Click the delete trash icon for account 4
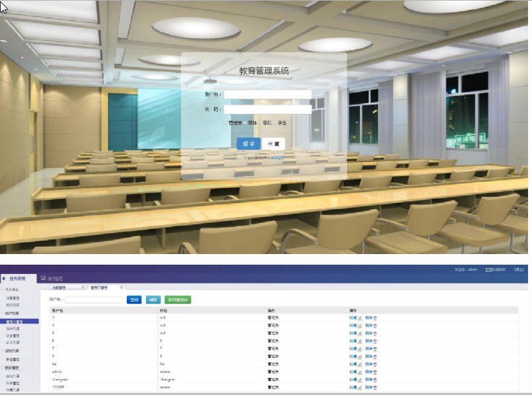 click(375, 326)
